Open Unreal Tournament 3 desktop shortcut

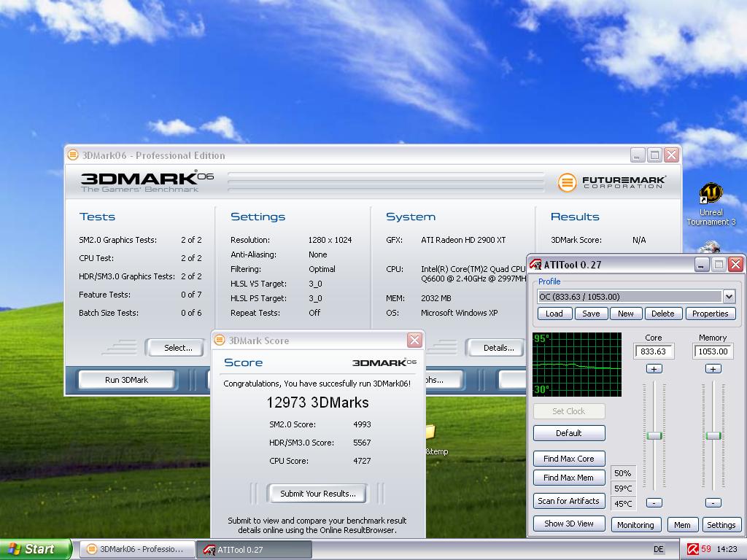click(711, 204)
